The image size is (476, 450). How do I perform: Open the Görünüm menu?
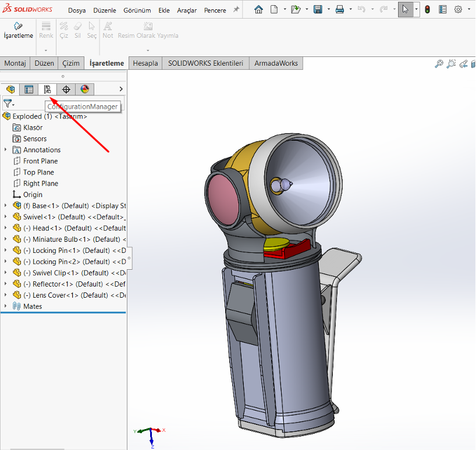tap(137, 10)
